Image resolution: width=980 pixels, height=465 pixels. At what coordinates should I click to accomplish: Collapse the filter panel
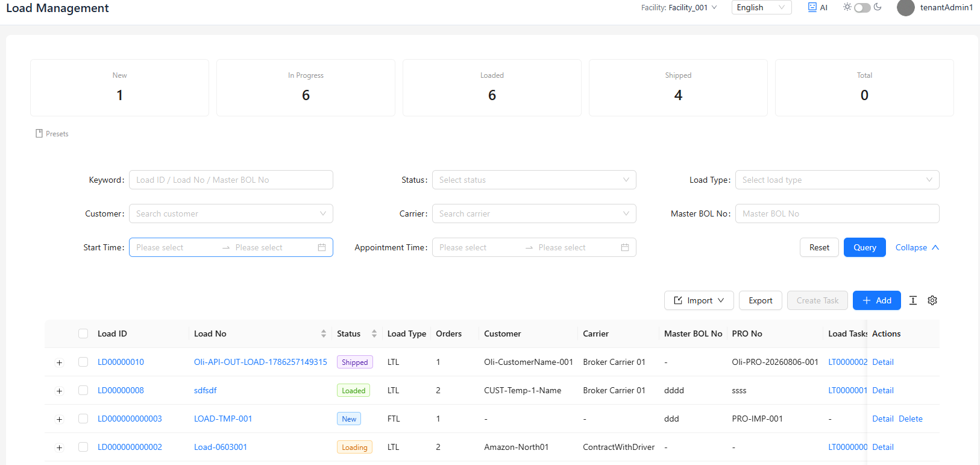(917, 247)
